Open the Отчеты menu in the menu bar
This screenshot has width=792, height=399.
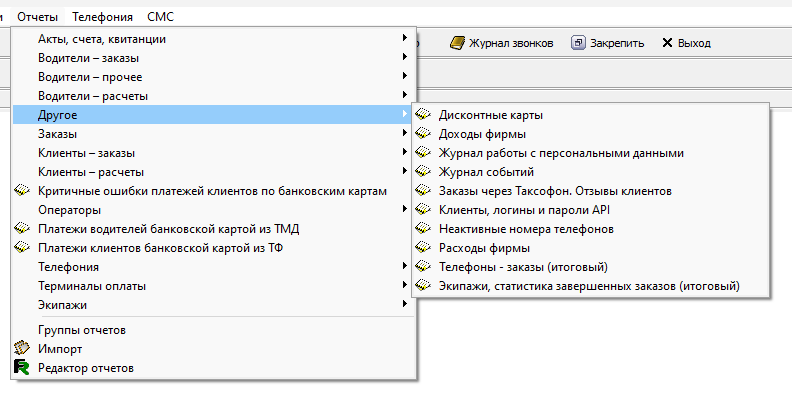(x=37, y=17)
